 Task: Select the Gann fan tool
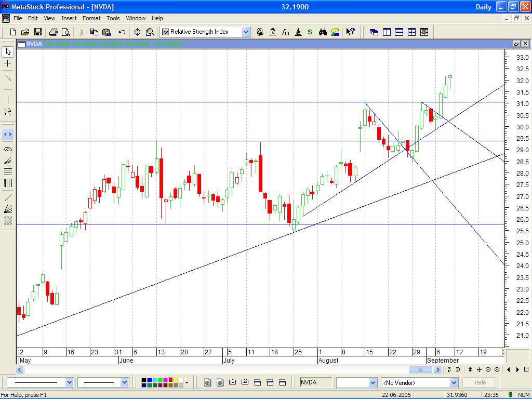tap(8, 209)
